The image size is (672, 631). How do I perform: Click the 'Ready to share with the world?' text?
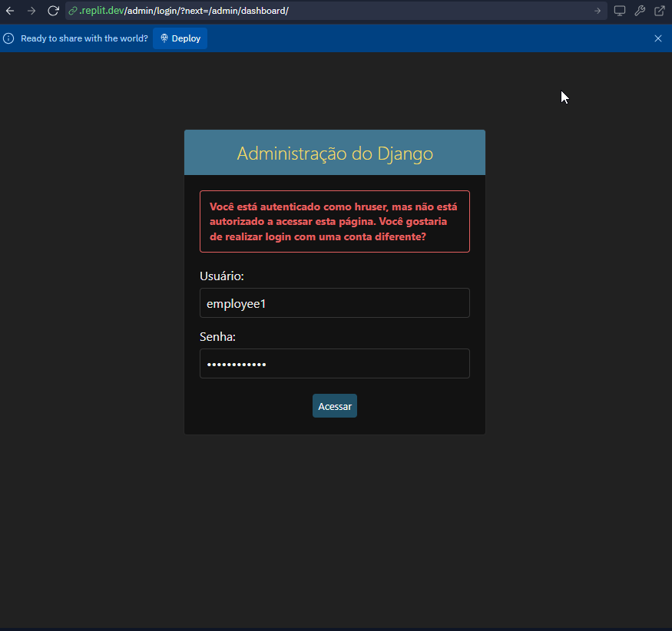click(x=84, y=38)
